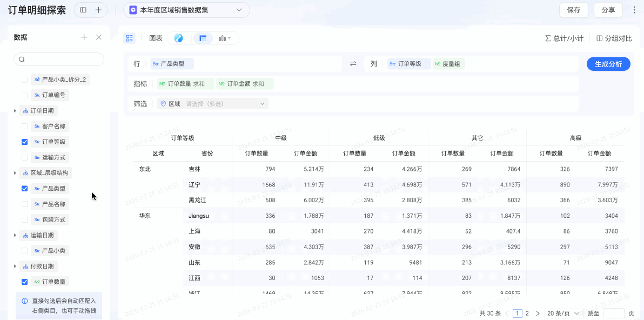Image resolution: width=644 pixels, height=320 pixels.
Task: Go to next page arrow
Action: 538,314
